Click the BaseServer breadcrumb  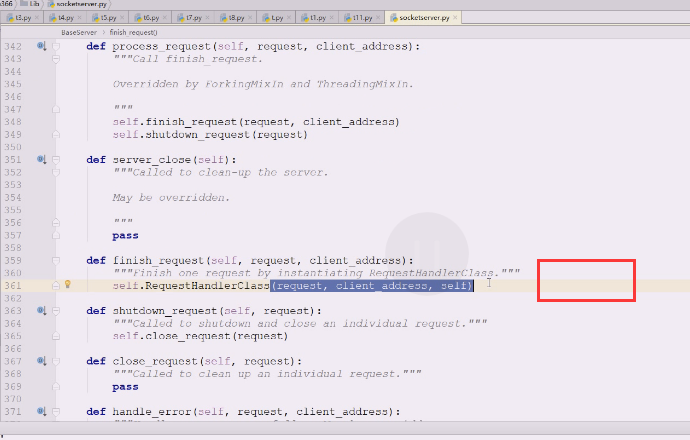79,32
